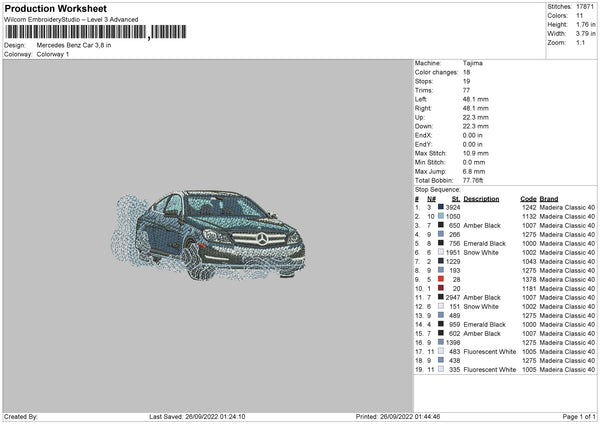Click 'Emerald Black' in stop 5 row

point(484,243)
